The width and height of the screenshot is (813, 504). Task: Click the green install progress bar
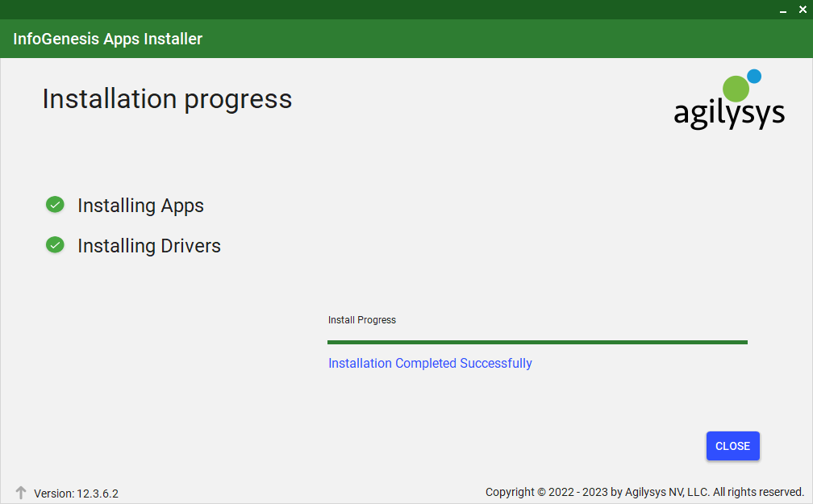(x=537, y=342)
